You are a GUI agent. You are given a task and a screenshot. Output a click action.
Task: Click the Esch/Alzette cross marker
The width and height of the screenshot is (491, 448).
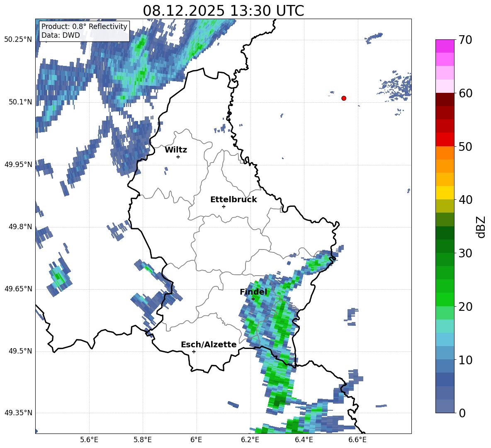pyautogui.click(x=194, y=351)
